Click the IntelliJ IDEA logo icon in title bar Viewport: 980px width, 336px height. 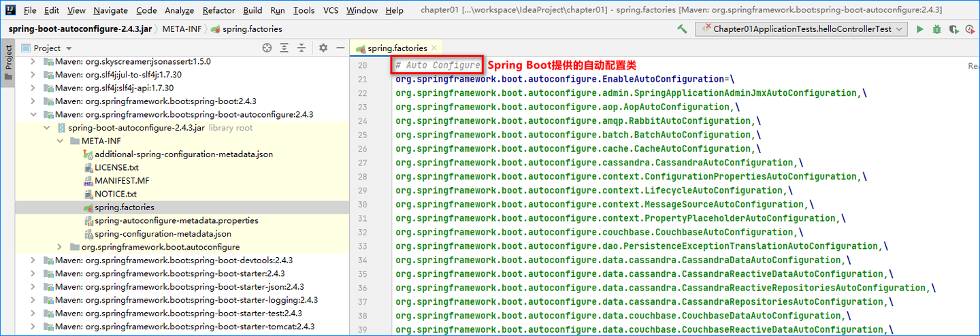(11, 10)
